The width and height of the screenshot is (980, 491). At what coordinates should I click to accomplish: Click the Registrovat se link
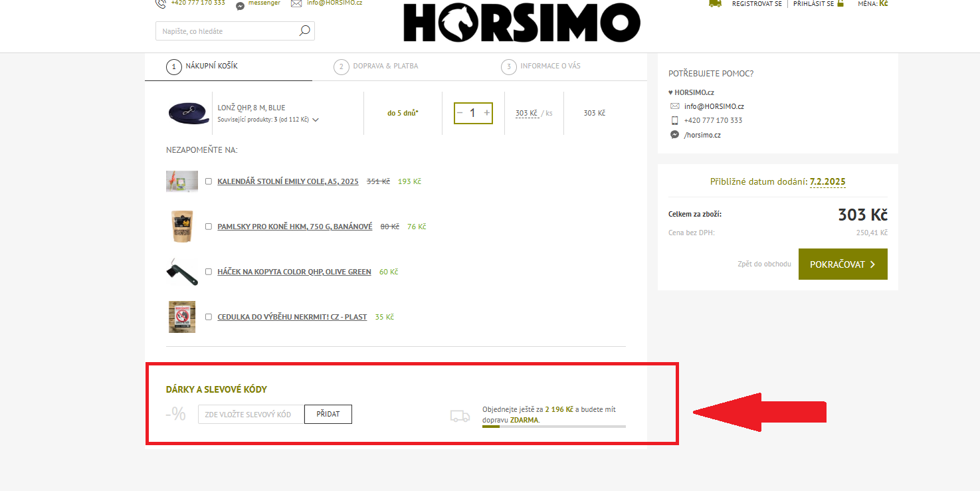click(757, 3)
